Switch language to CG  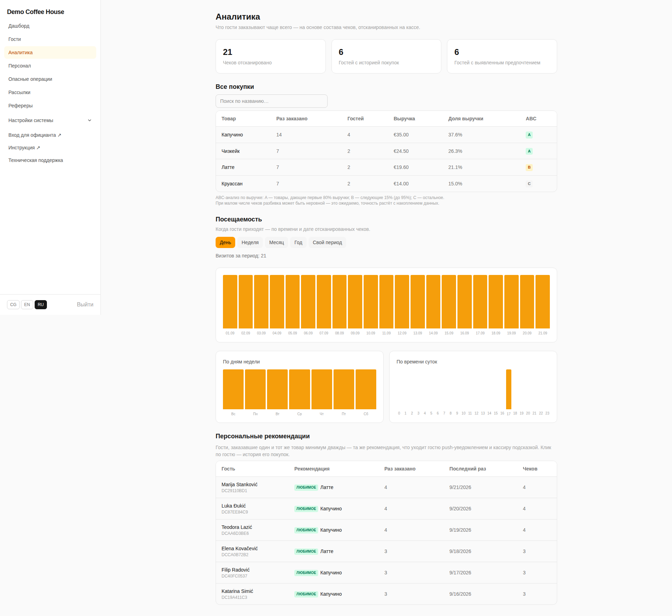13,305
